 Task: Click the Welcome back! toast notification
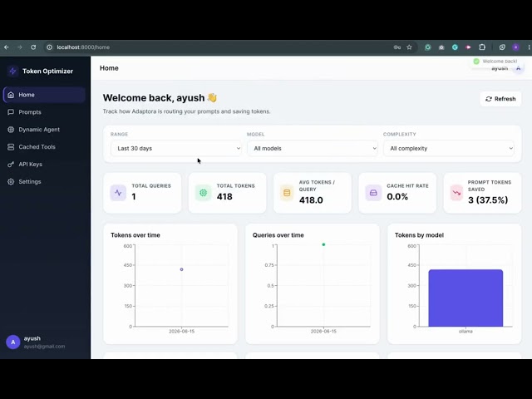tap(495, 62)
